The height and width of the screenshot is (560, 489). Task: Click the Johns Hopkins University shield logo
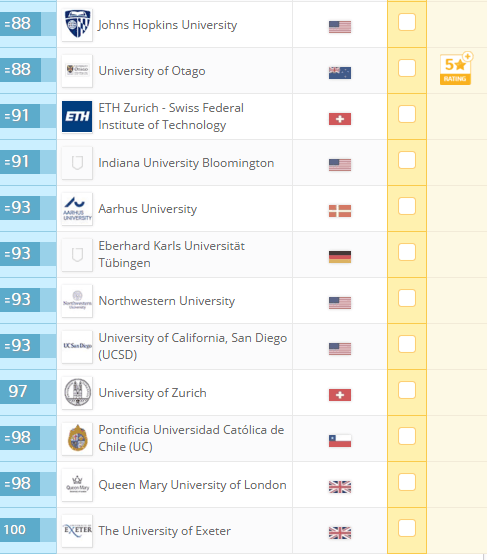[77, 25]
